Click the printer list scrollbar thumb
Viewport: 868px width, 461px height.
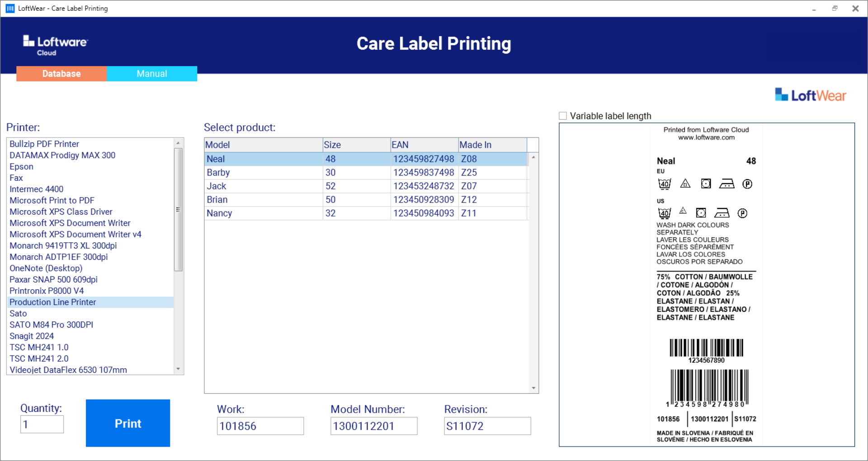178,210
